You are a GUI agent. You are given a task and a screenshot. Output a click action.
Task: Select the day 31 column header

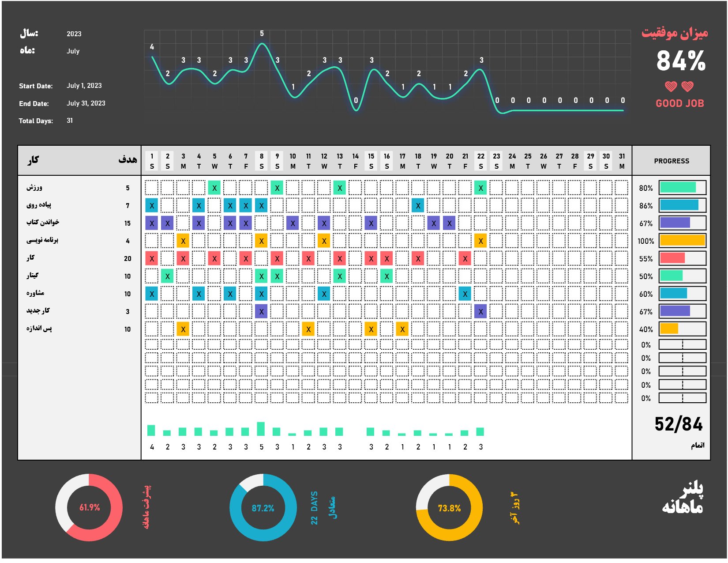622,161
